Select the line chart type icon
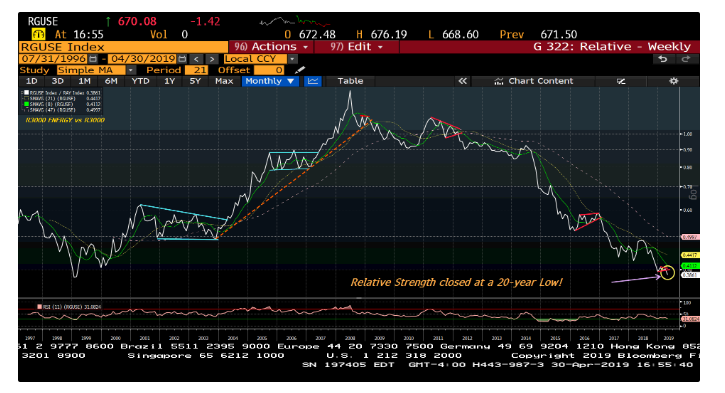Screen dimensions: 725x393 click(x=313, y=81)
